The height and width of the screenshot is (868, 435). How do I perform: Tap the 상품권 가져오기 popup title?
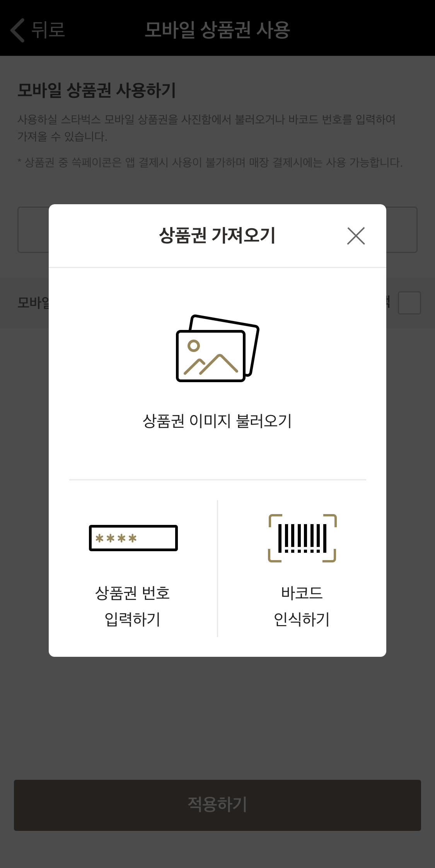coord(217,236)
